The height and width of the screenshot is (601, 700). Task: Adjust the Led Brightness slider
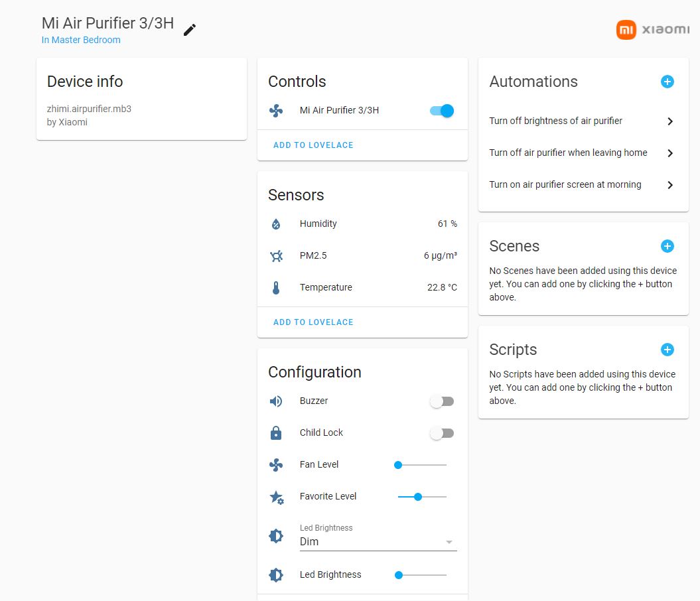[x=421, y=575]
